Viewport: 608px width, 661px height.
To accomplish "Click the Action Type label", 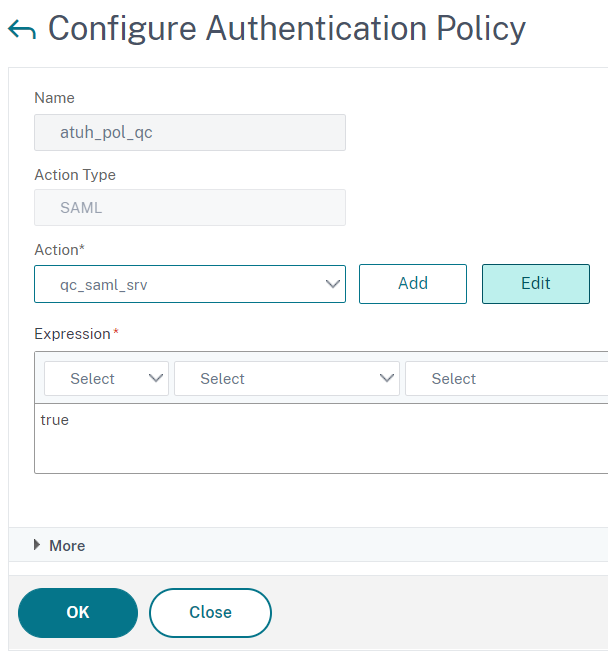I will [75, 175].
